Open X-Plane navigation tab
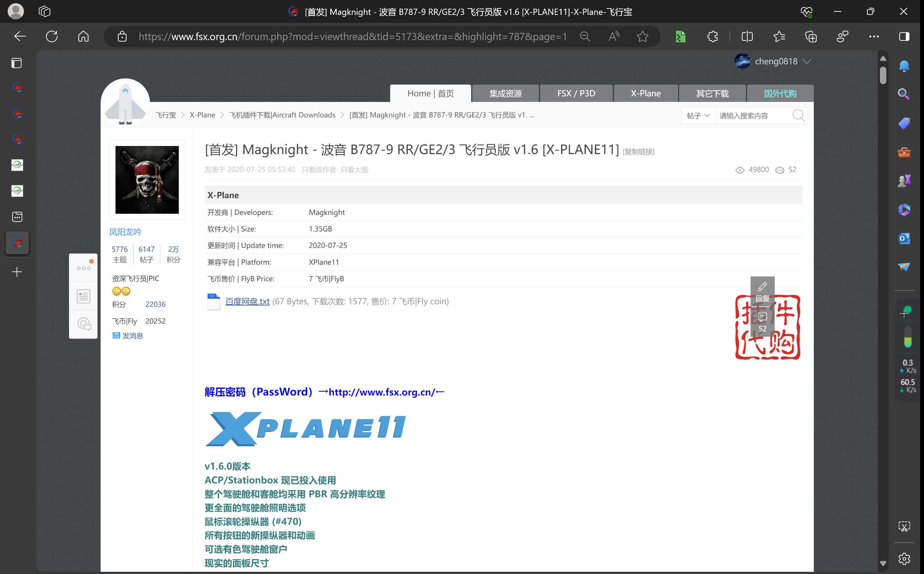This screenshot has width=924, height=574. [x=645, y=93]
